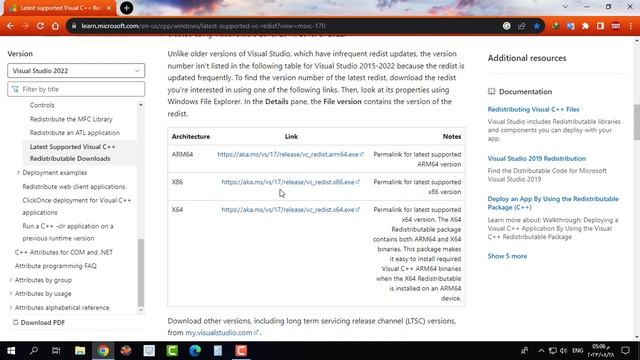
Task: Select Latest Supported Visual C++ Redistributable Downloads
Action: click(73, 152)
